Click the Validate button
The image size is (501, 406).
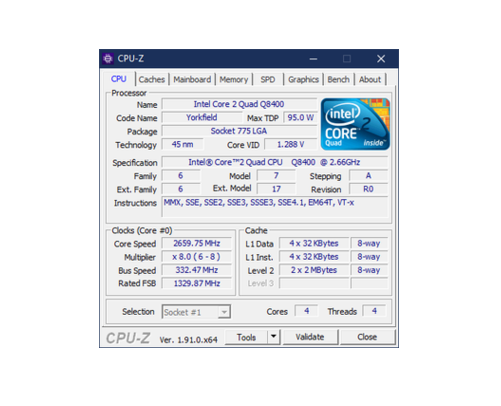[310, 337]
